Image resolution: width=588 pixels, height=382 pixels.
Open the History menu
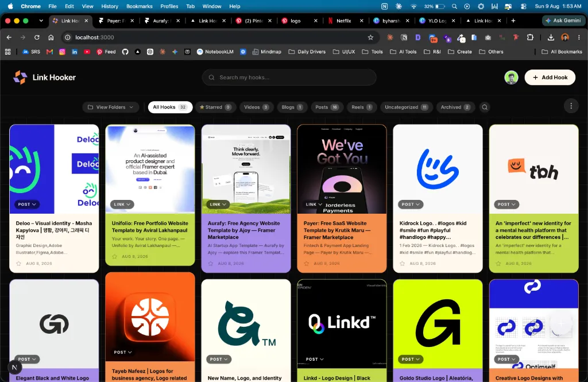(110, 6)
